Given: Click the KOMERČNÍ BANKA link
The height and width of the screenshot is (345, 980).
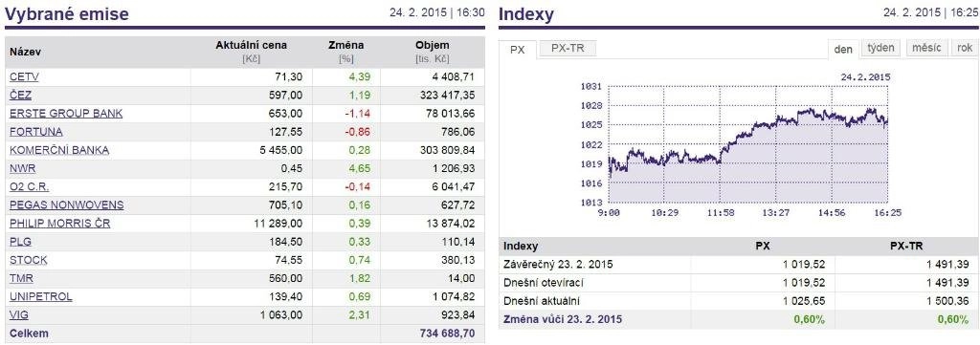Looking at the screenshot, I should [59, 150].
